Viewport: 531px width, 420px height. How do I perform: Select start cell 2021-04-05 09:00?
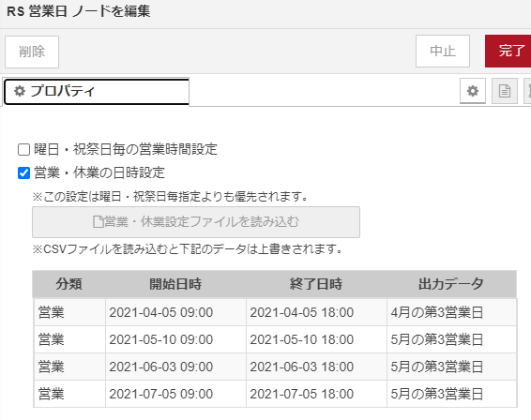point(175,312)
